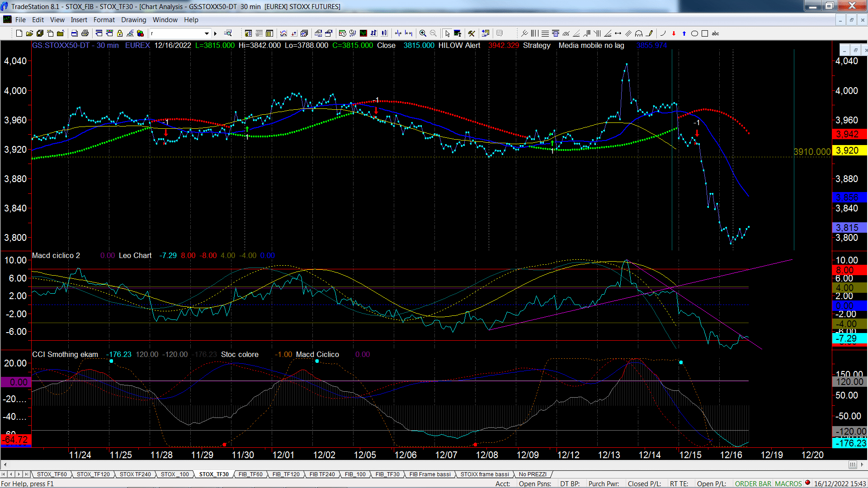The width and height of the screenshot is (868, 488).
Task: Click the Print Preview icon
Action: 74,33
